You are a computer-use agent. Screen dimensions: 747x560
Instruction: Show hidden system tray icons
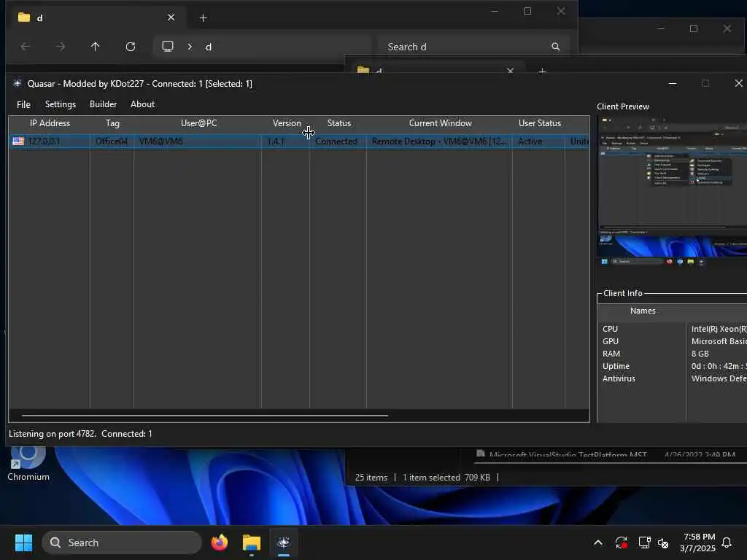[598, 542]
